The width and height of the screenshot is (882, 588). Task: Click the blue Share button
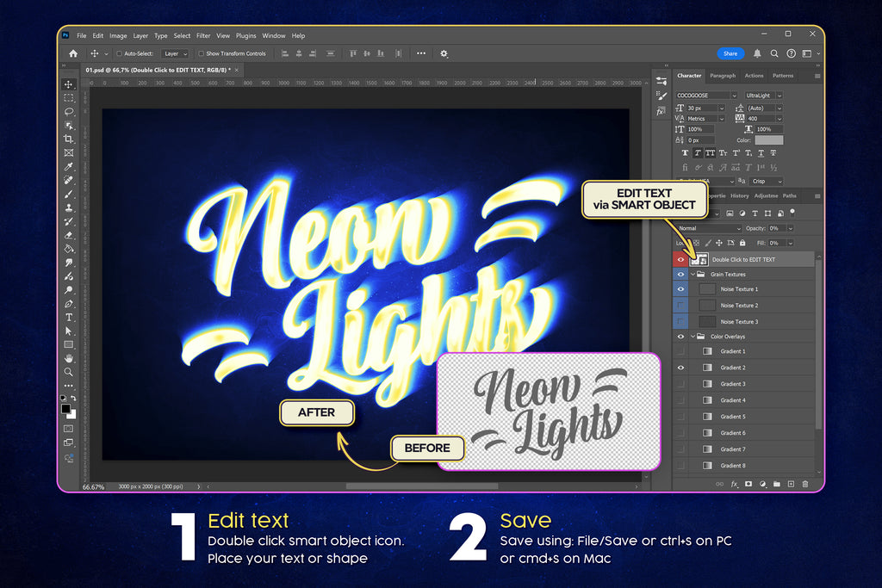point(730,53)
